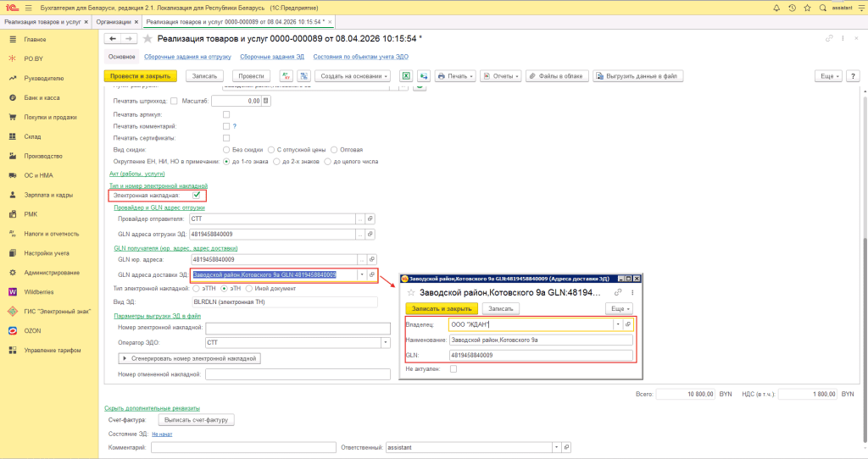Screen dimensions: 868x459
Task: Add popup address to favorites star
Action: coord(411,292)
